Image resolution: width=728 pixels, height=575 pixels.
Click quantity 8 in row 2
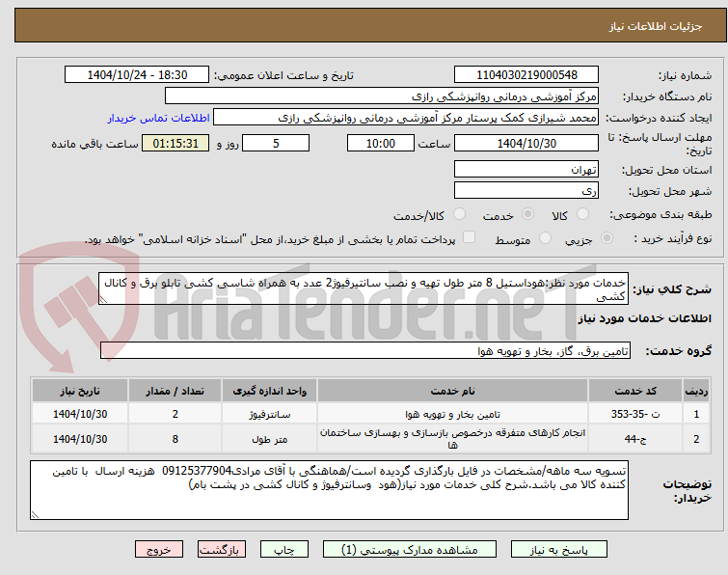click(x=175, y=439)
